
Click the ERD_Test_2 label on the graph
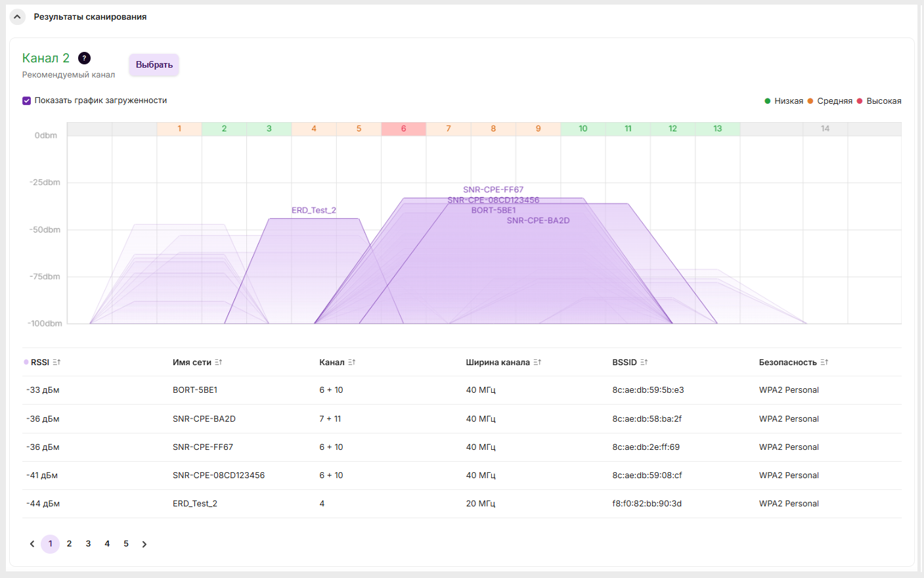313,210
